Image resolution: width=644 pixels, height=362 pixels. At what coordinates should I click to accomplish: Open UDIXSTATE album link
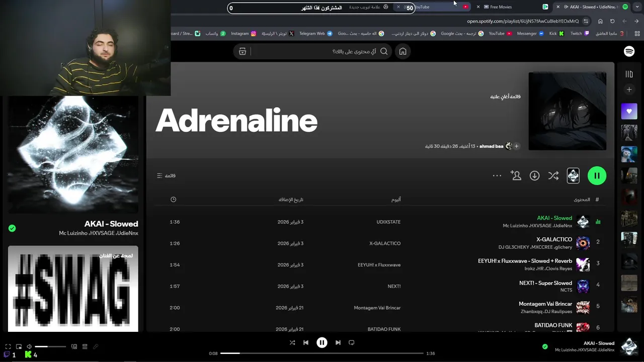pos(388,222)
